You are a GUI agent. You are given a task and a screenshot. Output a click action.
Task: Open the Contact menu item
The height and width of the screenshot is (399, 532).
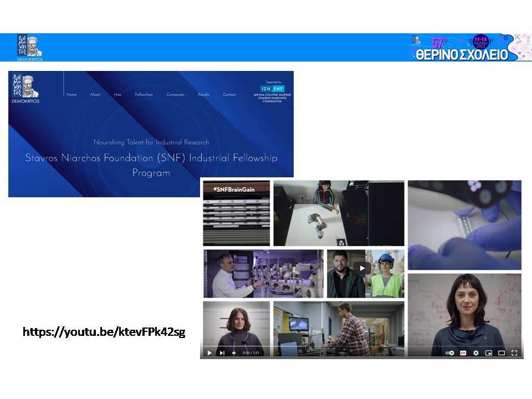tap(229, 95)
